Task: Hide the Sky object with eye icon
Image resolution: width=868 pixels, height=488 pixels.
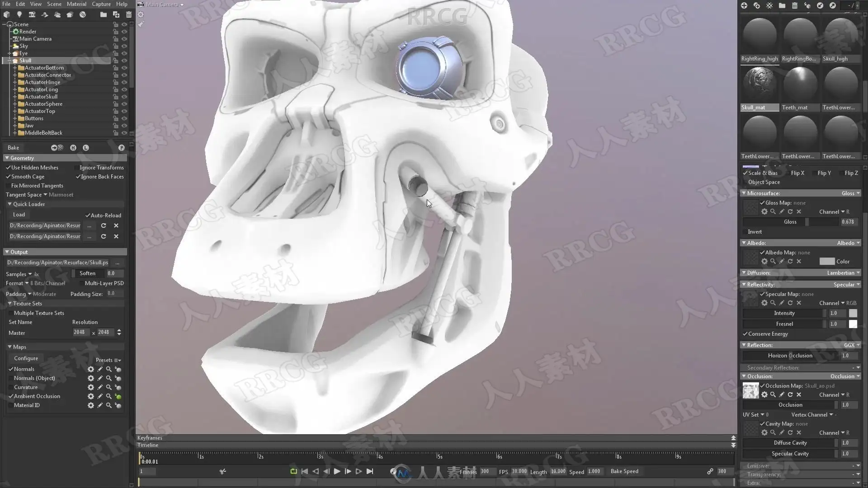Action: [124, 46]
